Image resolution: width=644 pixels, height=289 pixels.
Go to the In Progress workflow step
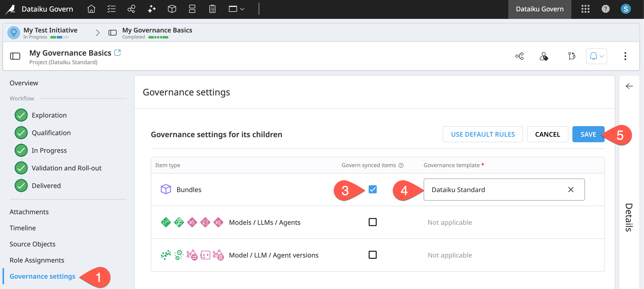(49, 151)
